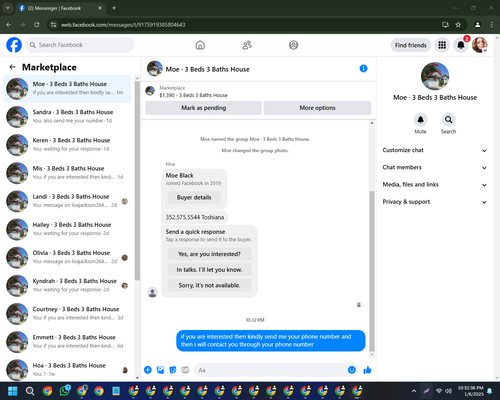This screenshot has height=400, width=500.
Task: Click Find friends button
Action: pyautogui.click(x=411, y=45)
